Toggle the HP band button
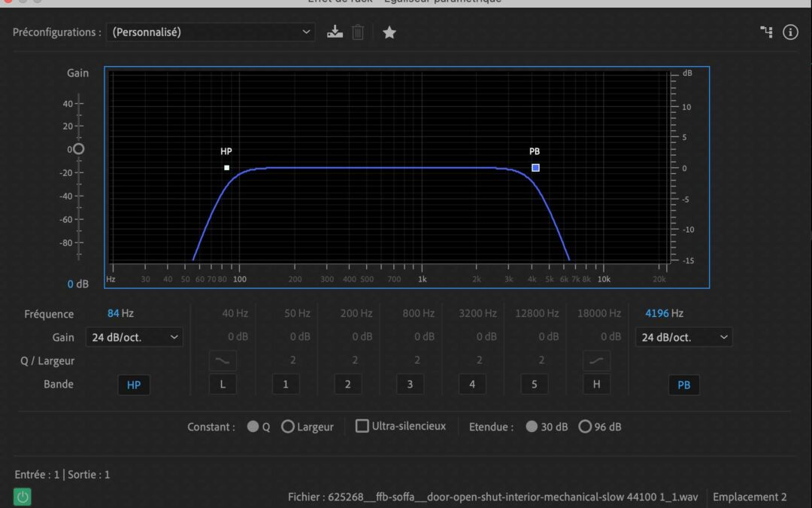The image size is (812, 508). point(134,385)
